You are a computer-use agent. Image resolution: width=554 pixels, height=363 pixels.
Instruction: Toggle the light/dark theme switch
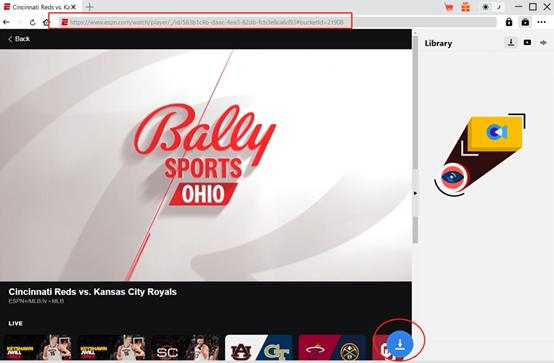[492, 7]
